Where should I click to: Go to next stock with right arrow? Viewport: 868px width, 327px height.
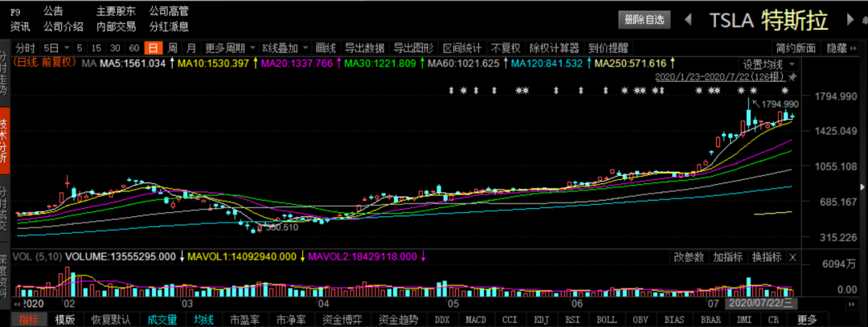[851, 20]
